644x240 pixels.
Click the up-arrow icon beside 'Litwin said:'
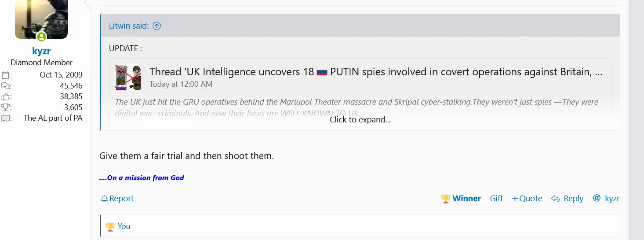click(x=157, y=26)
